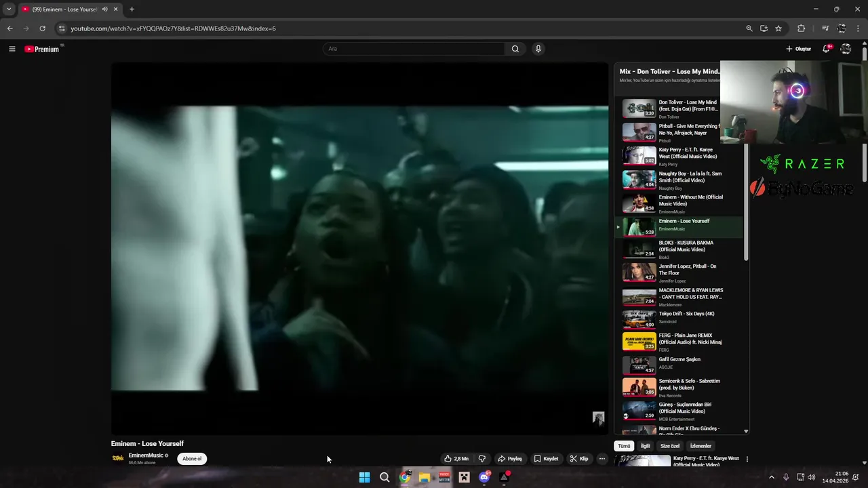
Task: Open the Chrome profile avatar
Action: tap(842, 28)
